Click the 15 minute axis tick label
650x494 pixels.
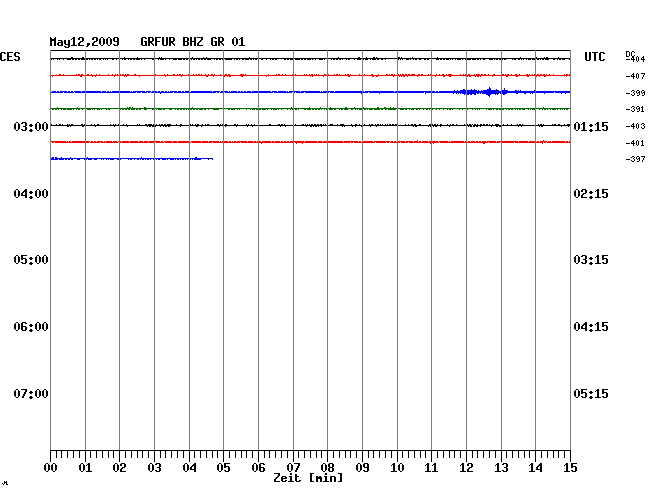(570, 468)
